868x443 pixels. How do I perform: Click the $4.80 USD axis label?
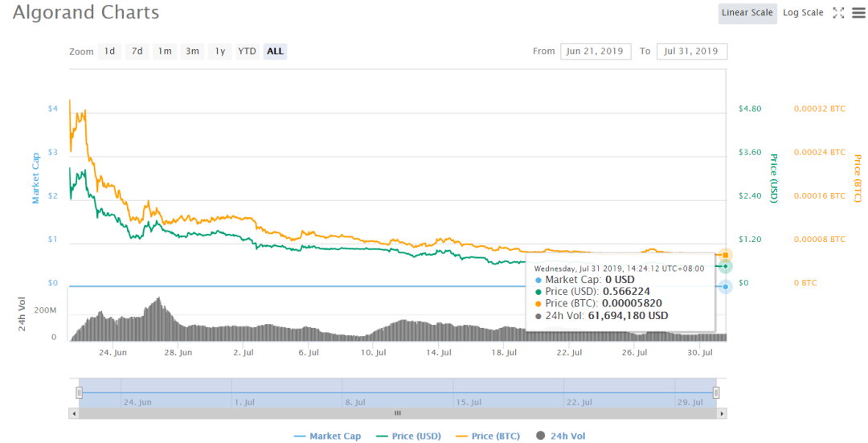click(x=750, y=109)
